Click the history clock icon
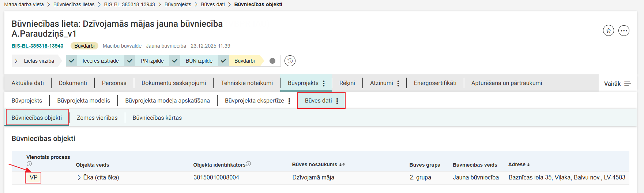The width and height of the screenshot is (644, 193). (x=290, y=61)
